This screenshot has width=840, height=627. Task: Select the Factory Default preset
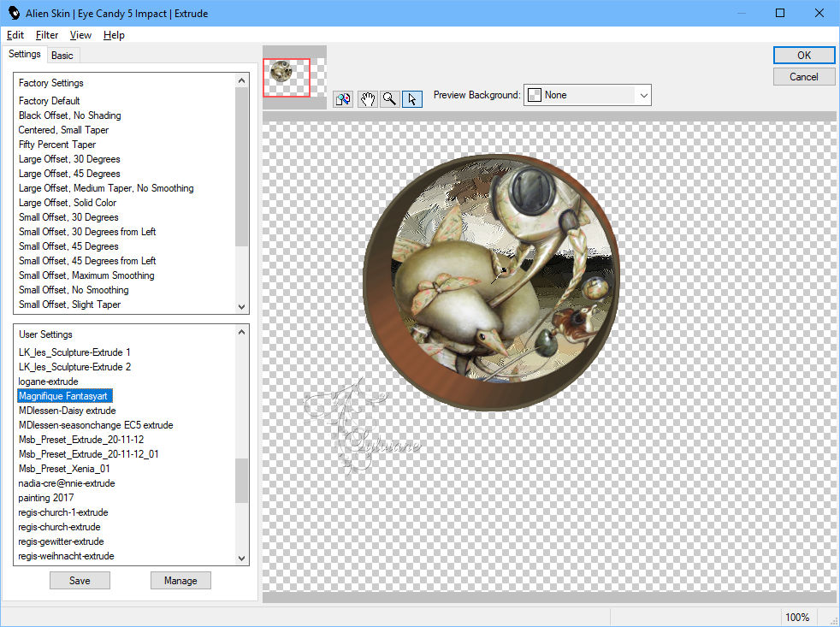[x=50, y=101]
